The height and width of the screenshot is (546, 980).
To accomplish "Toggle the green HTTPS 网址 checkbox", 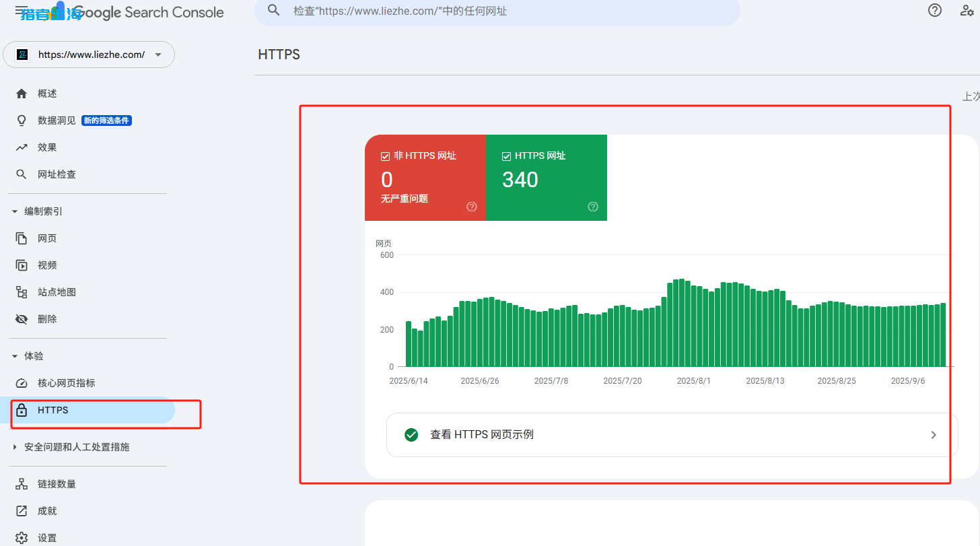I will [507, 156].
